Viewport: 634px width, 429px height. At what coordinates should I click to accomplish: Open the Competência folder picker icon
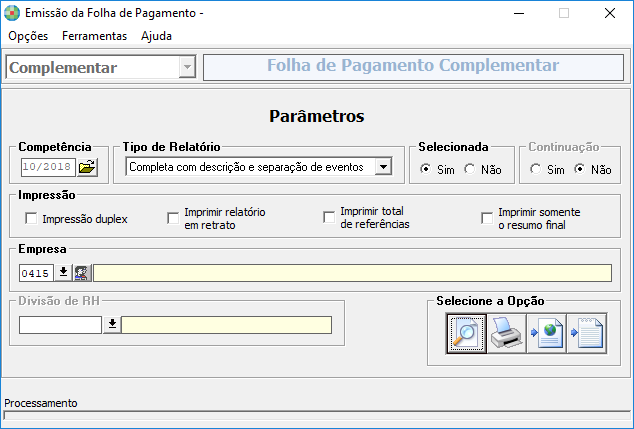click(x=87, y=167)
